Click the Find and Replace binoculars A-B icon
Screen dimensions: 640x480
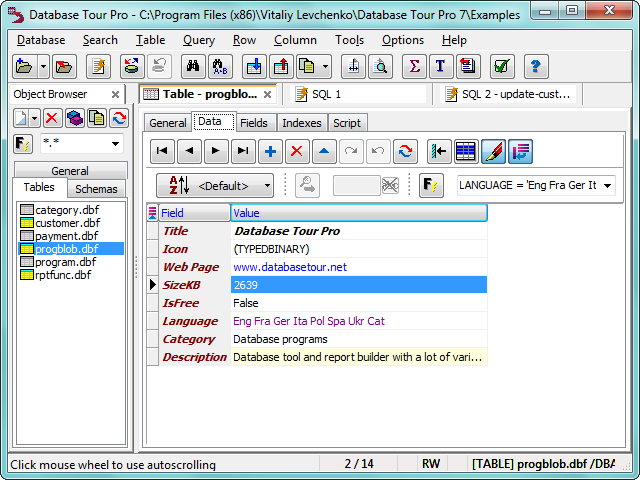pyautogui.click(x=220, y=66)
